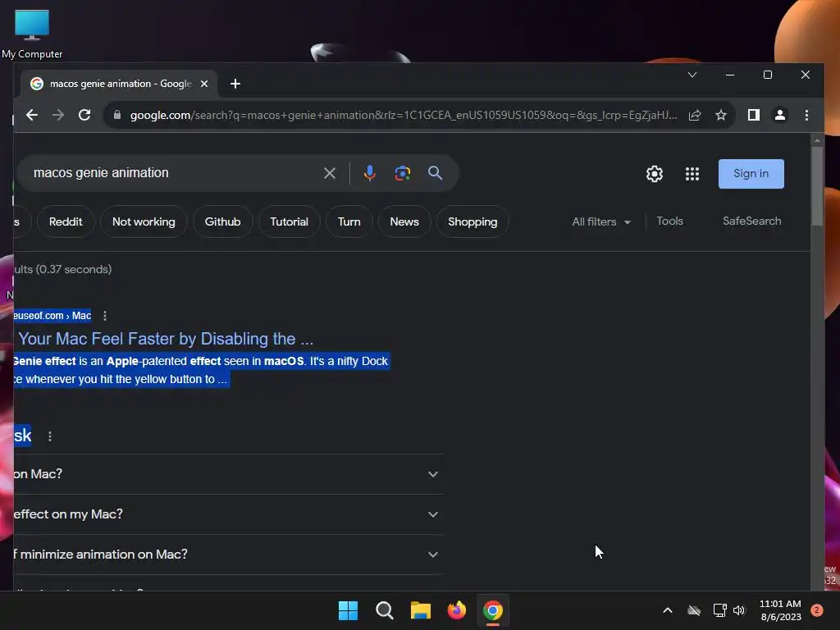Open SafeSearch settings
Viewport: 840px width, 630px height.
click(751, 221)
